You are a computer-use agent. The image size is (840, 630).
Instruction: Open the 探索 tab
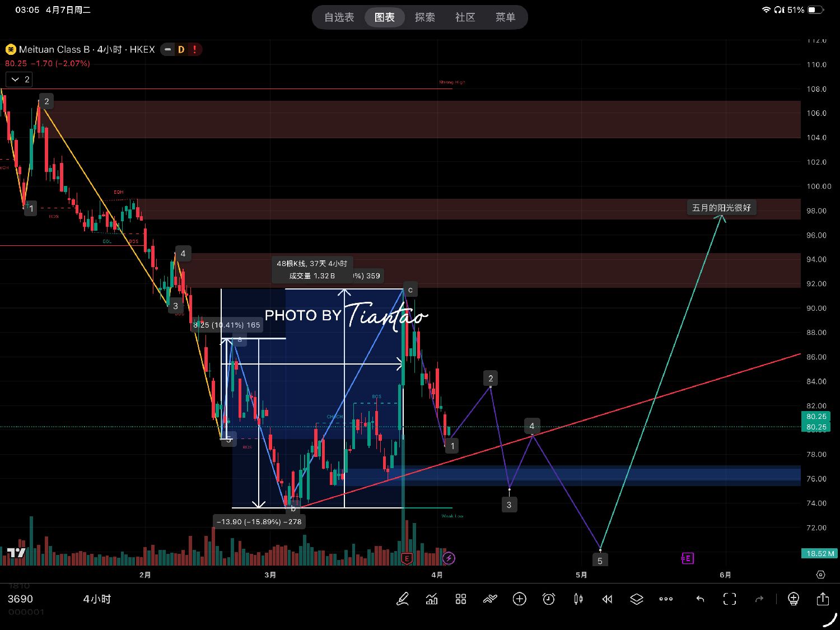(x=425, y=17)
